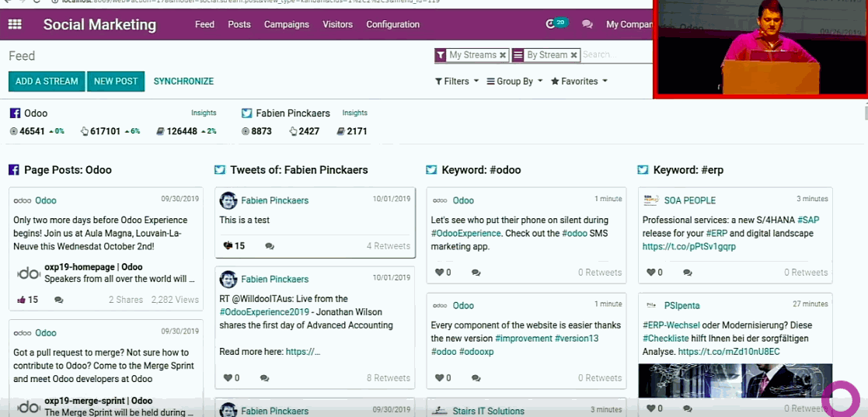
Task: Click the PSIpenta profile logo
Action: pyautogui.click(x=651, y=305)
